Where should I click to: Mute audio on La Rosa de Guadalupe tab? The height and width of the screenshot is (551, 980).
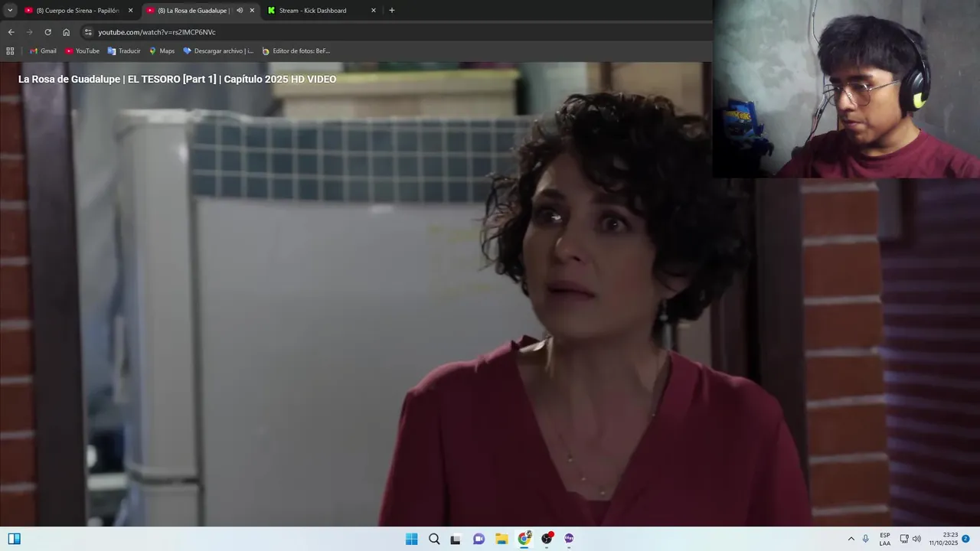pyautogui.click(x=240, y=11)
